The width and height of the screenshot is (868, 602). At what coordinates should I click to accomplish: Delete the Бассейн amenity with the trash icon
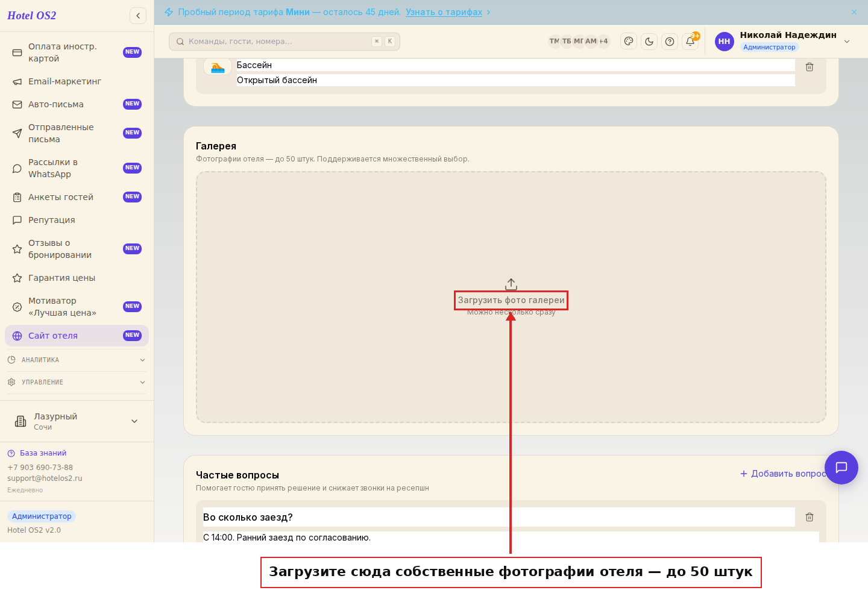tap(810, 67)
